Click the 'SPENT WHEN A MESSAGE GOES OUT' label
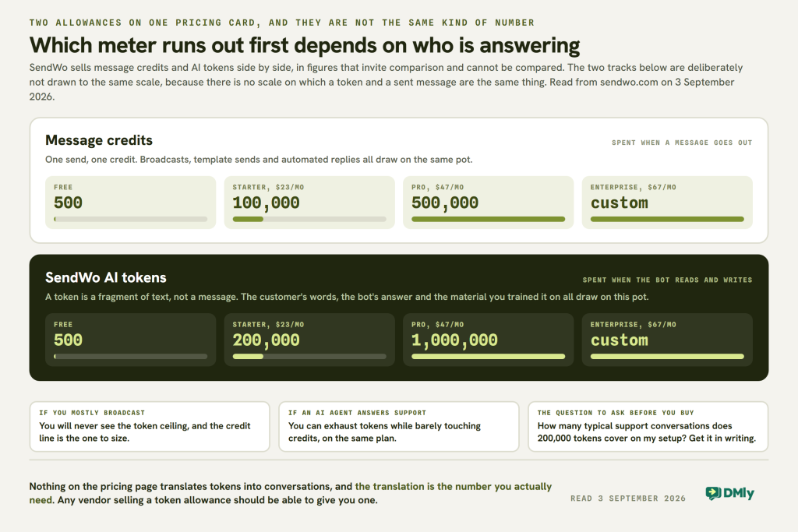The height and width of the screenshot is (532, 798). [682, 143]
